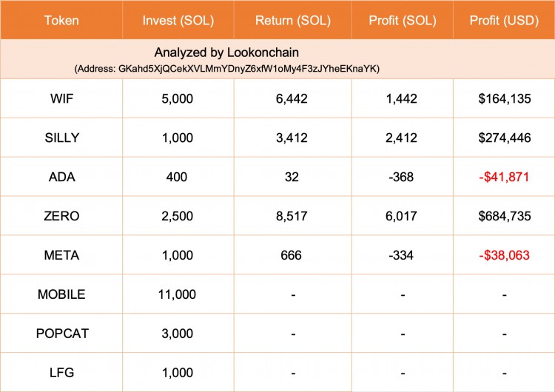Viewport: 555px width, 392px height.
Task: Select the 2,500 invest value for ZERO
Action: [x=178, y=216]
